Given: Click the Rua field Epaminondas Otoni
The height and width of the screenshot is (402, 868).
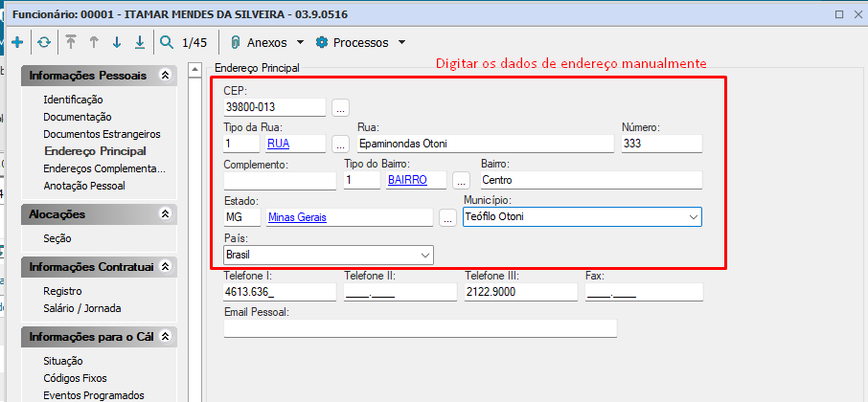Looking at the screenshot, I should click(485, 144).
